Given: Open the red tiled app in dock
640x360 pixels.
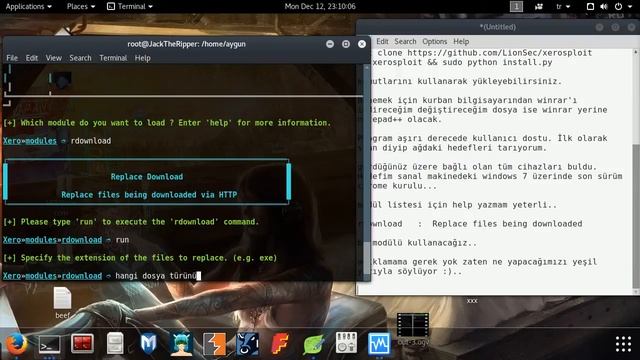Looking at the screenshot, I should (82, 344).
